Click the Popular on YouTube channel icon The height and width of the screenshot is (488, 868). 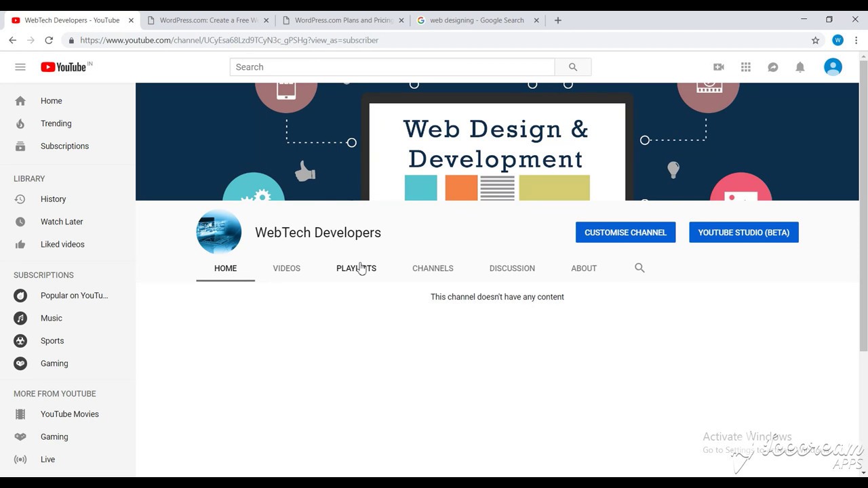point(20,296)
